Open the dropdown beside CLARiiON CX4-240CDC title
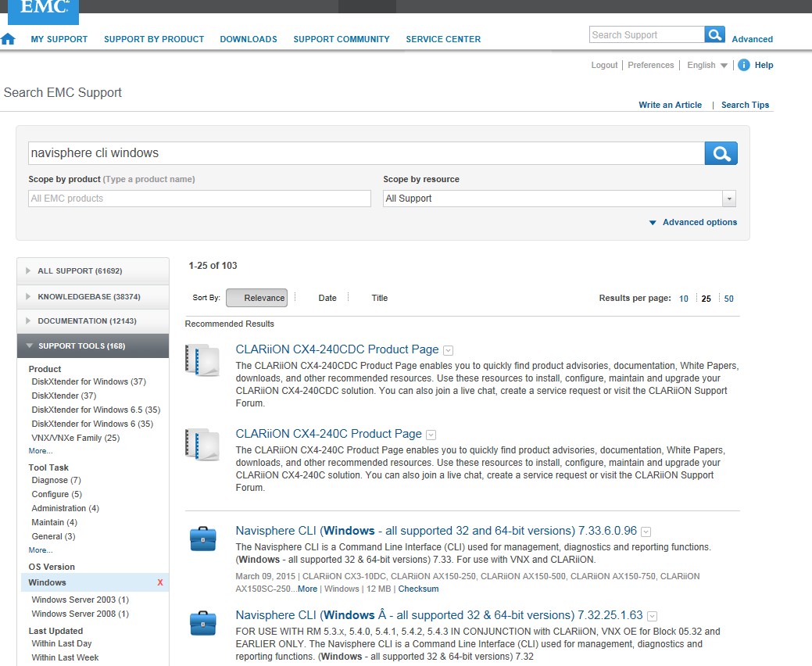This screenshot has height=666, width=812. (x=449, y=351)
